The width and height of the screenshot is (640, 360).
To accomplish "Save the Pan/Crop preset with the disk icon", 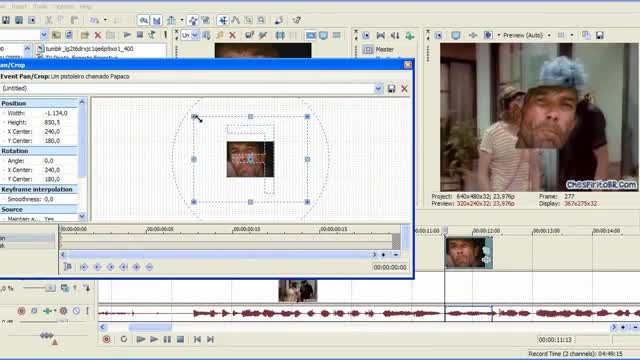I will coord(391,89).
